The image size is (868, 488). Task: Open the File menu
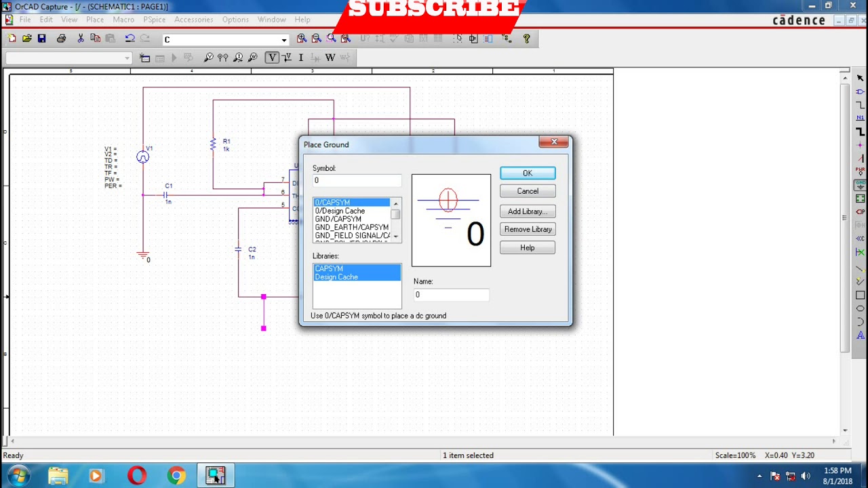(24, 20)
